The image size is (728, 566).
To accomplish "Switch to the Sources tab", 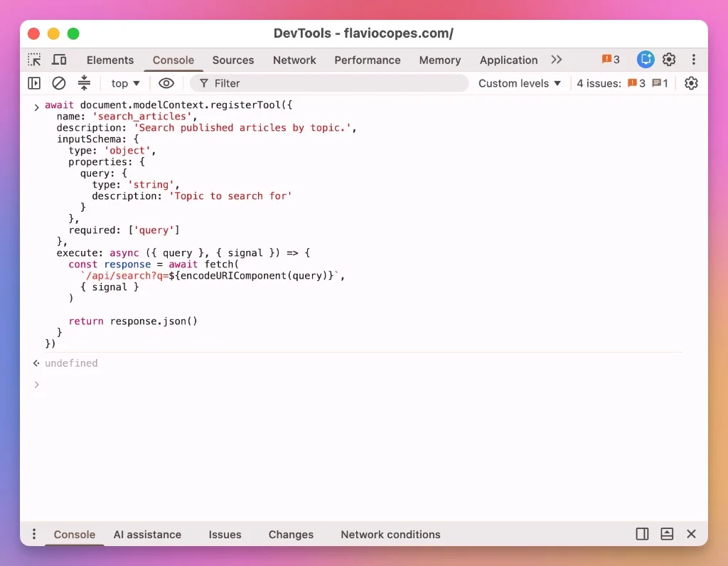I will click(233, 60).
